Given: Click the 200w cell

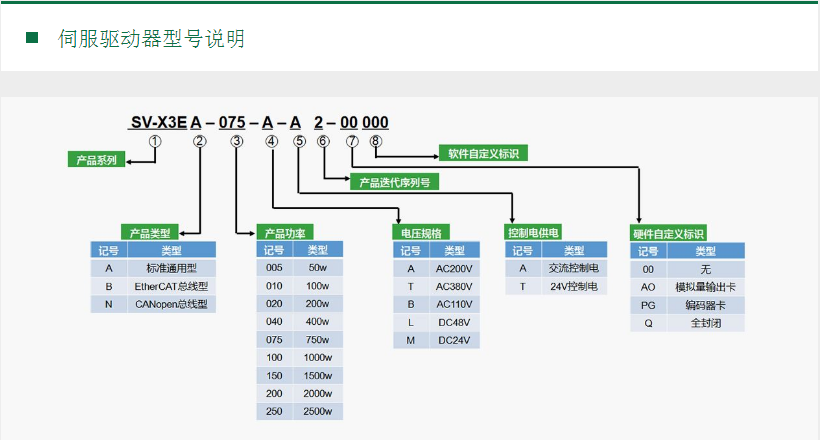Looking at the screenshot, I should pyautogui.click(x=317, y=303).
